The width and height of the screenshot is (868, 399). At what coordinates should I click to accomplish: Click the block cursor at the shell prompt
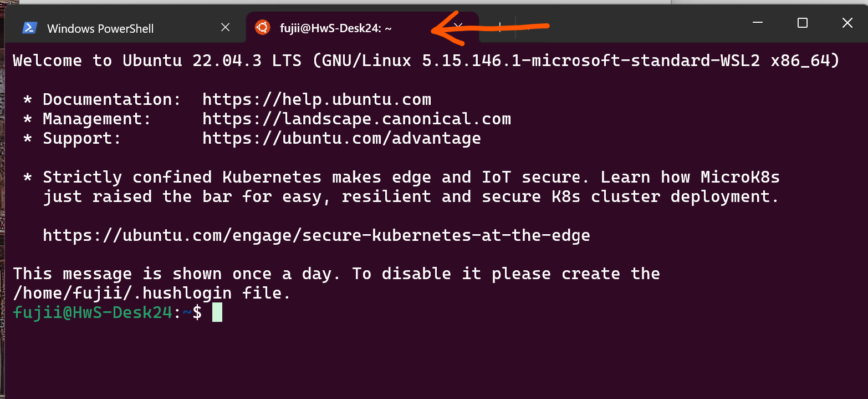(217, 312)
